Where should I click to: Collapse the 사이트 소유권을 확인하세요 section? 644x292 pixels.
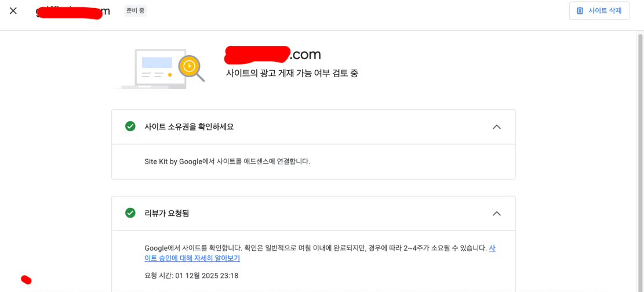[x=496, y=127]
